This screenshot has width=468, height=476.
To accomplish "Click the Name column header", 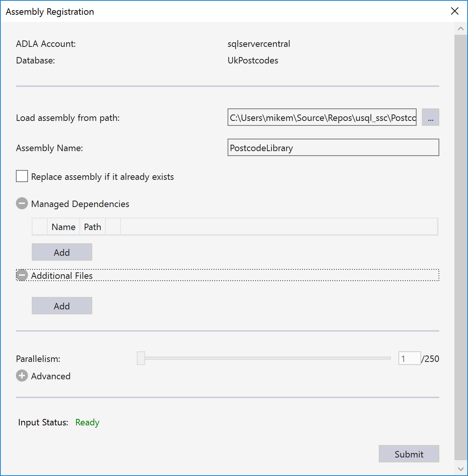I will pos(64,227).
